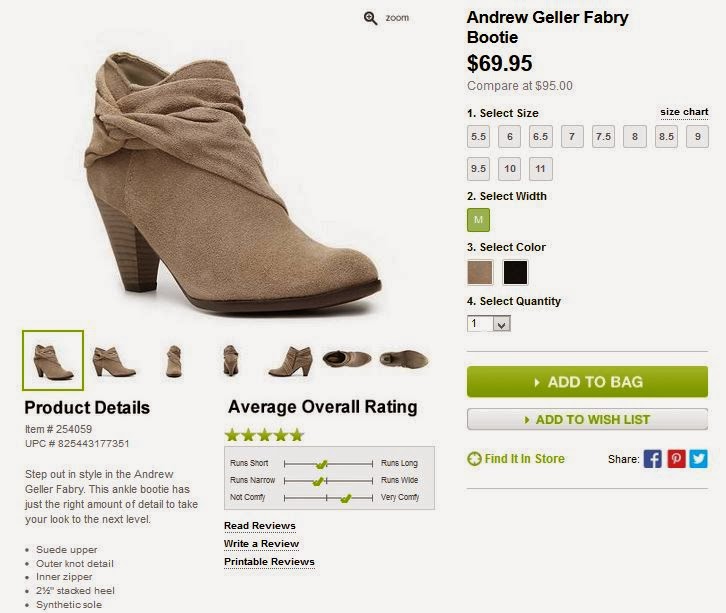Share on Twitter icon
The height and width of the screenshot is (613, 726).
click(698, 459)
